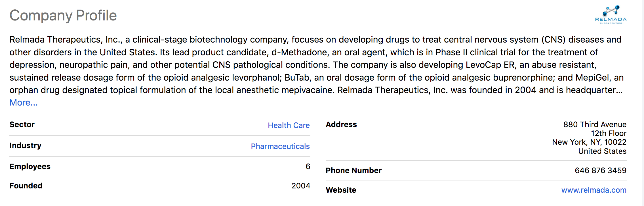Click the Website label

pyautogui.click(x=341, y=190)
